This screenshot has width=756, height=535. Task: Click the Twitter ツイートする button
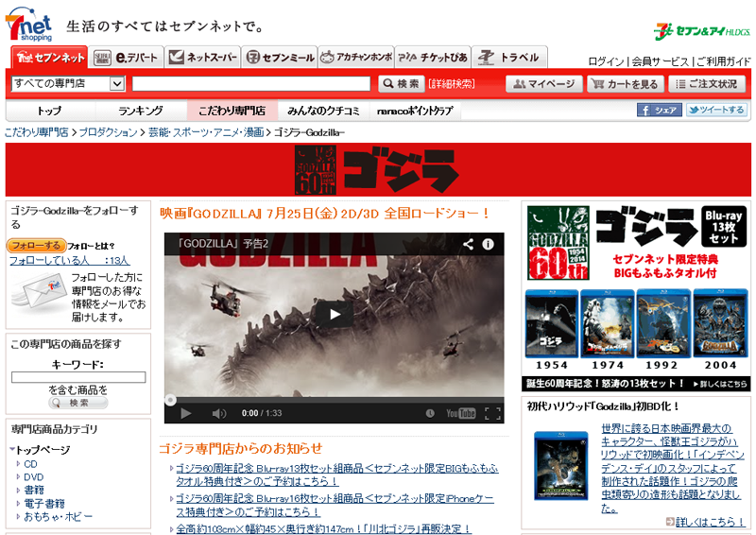[716, 110]
